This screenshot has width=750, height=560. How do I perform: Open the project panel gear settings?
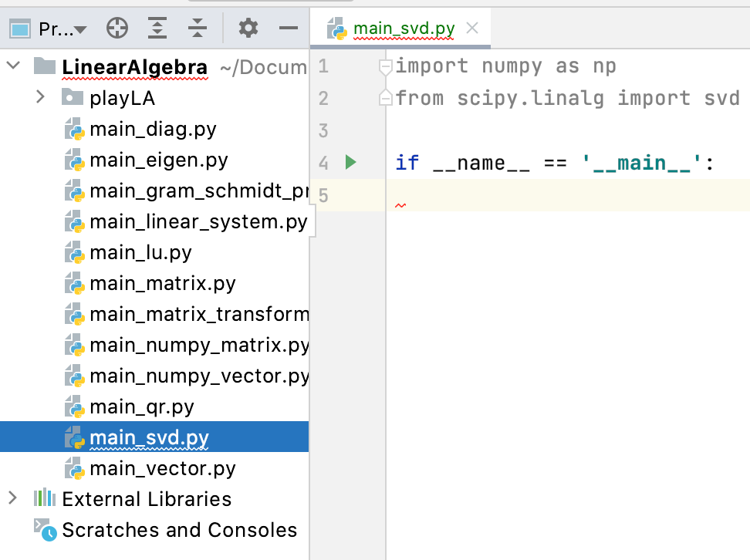point(248,29)
